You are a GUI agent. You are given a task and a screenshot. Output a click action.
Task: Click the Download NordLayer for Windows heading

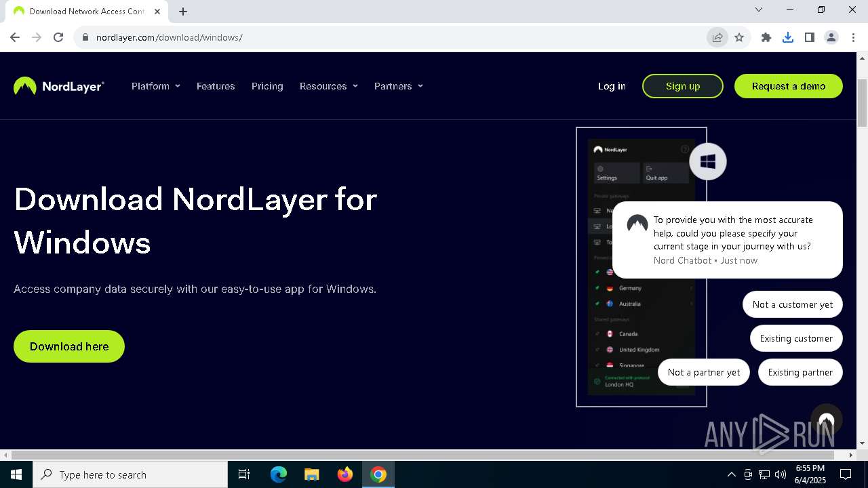pyautogui.click(x=195, y=221)
